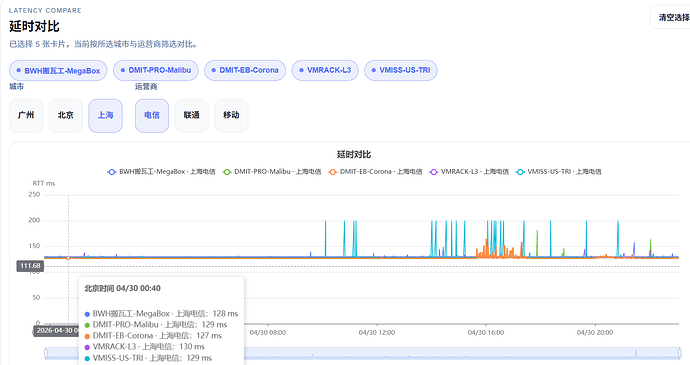Click the 04/30 20:00 axis label

595,332
